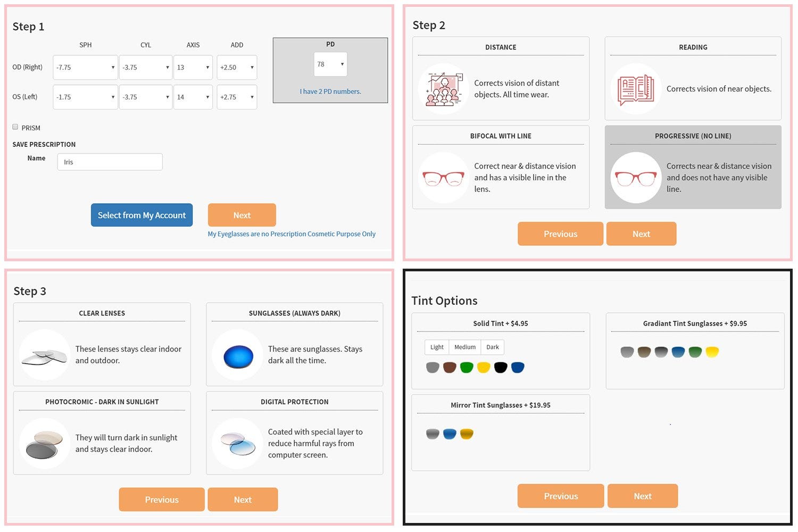Open the OS (Left) AXIS dropdown showing 14
This screenshot has height=532, width=798.
[193, 97]
